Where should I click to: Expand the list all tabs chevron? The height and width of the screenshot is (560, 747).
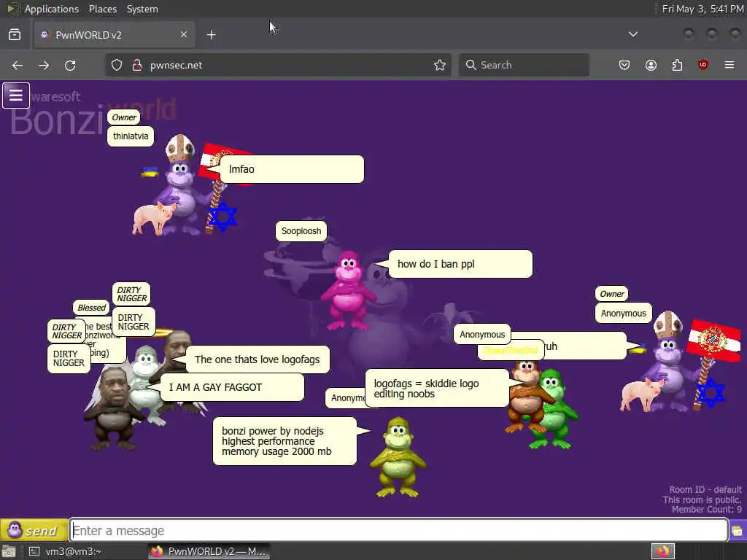click(632, 34)
